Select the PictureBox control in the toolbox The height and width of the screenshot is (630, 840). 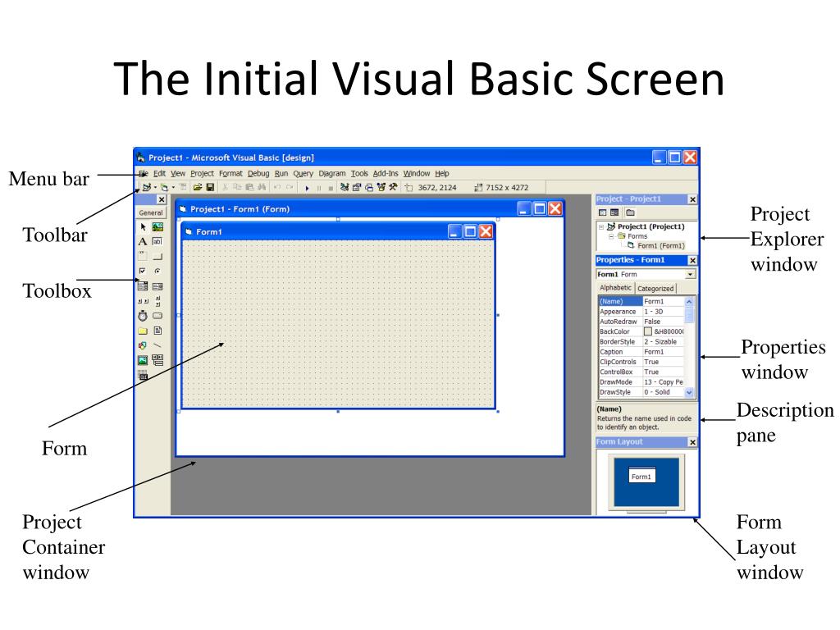pyautogui.click(x=157, y=227)
